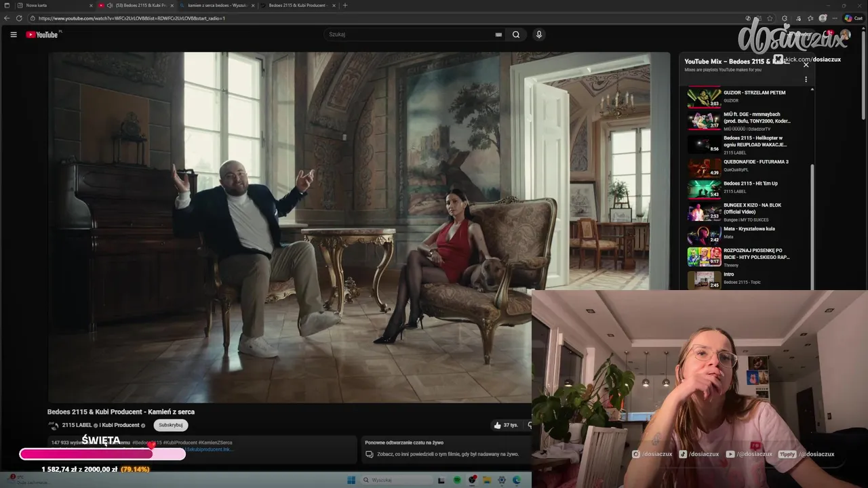Close the YouTube Mix playlist panel

tap(806, 65)
